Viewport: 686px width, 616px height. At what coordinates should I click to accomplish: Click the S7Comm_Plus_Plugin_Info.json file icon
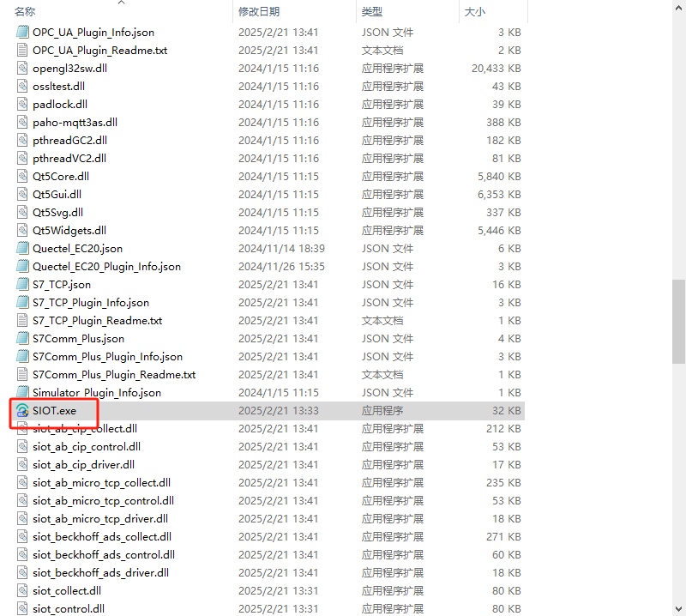(22, 356)
